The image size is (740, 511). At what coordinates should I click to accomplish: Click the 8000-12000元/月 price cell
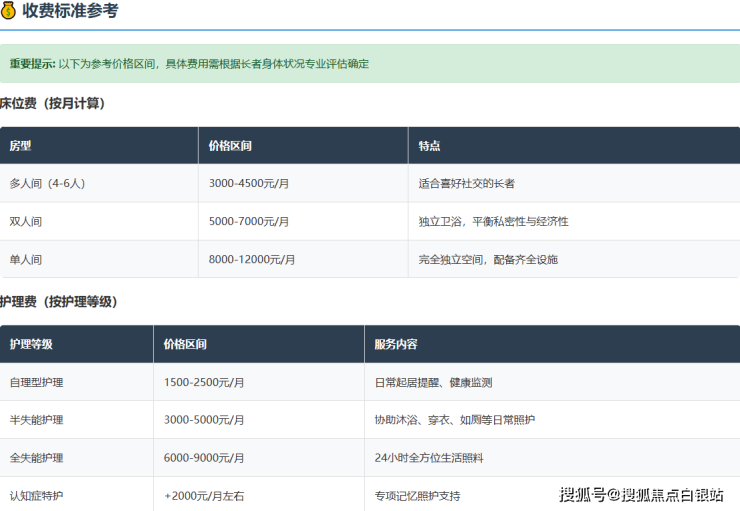[303, 260]
